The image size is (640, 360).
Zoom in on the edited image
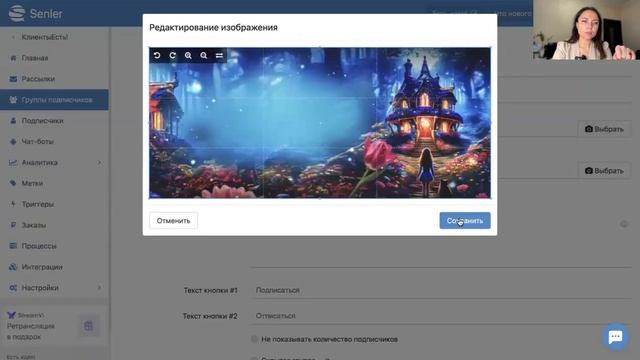(188, 55)
